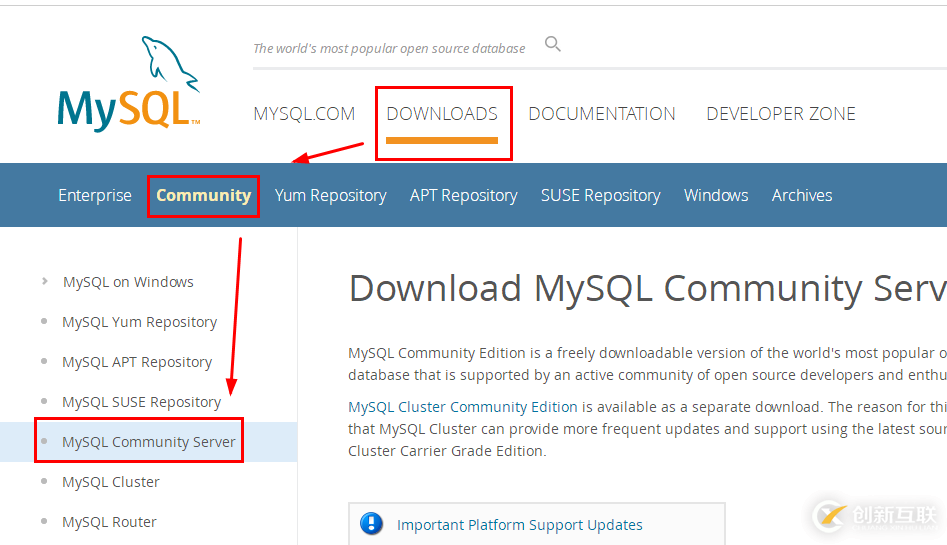Select SUSE Repository in the blue bar
This screenshot has height=545, width=947.
click(600, 195)
